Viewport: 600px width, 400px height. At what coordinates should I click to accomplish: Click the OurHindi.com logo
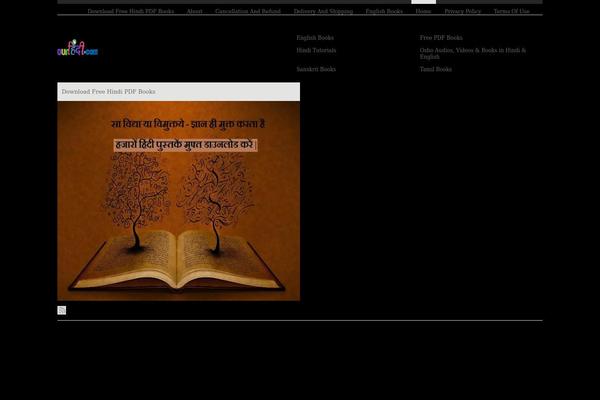coord(78,48)
